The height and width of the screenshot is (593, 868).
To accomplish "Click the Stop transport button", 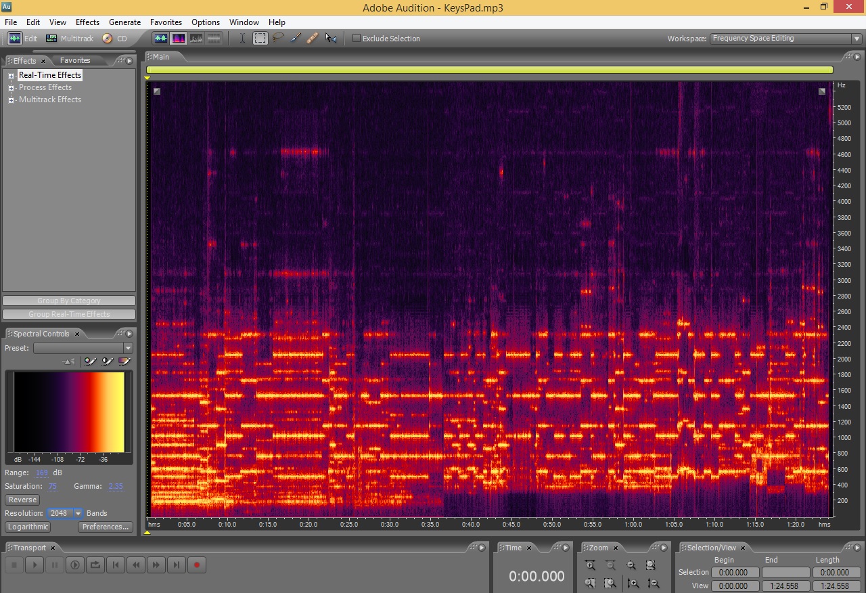I will (14, 565).
